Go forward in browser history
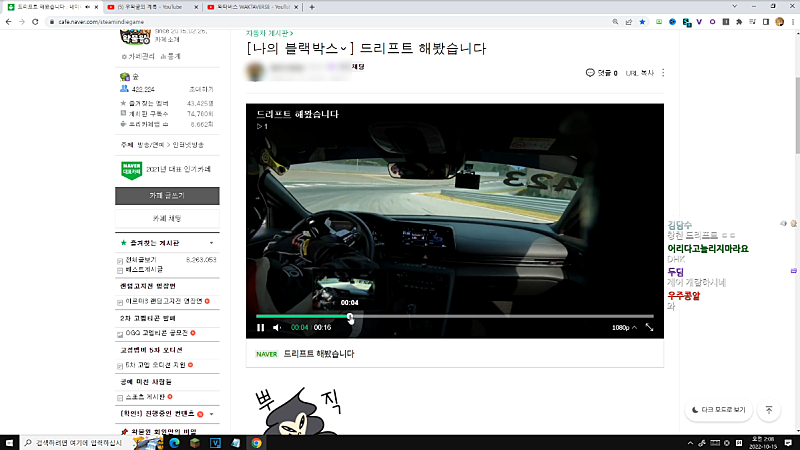800x450 pixels. (21, 22)
